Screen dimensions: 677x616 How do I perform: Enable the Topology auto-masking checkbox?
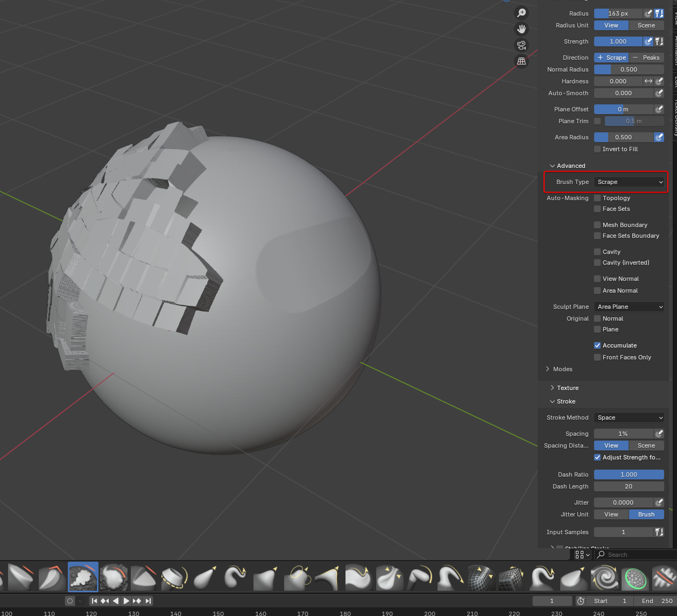tap(597, 198)
